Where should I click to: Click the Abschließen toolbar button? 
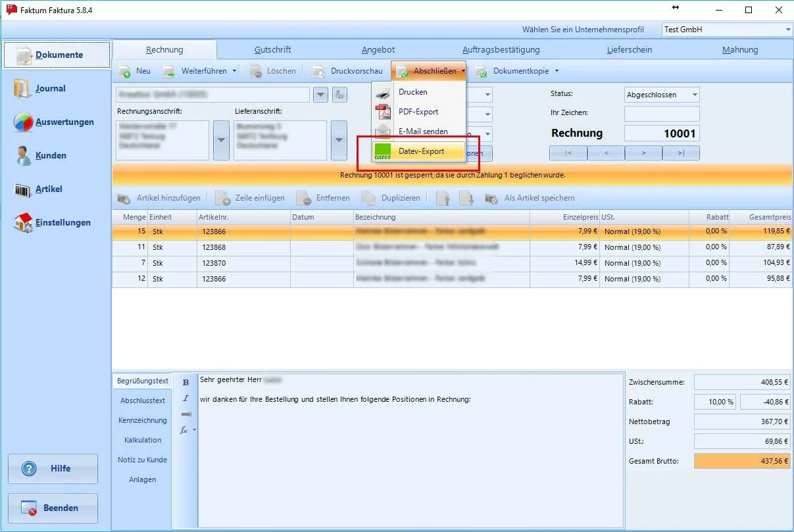point(428,71)
